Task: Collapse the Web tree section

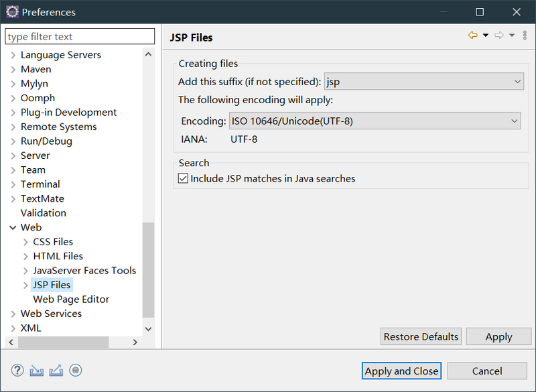Action: click(13, 227)
